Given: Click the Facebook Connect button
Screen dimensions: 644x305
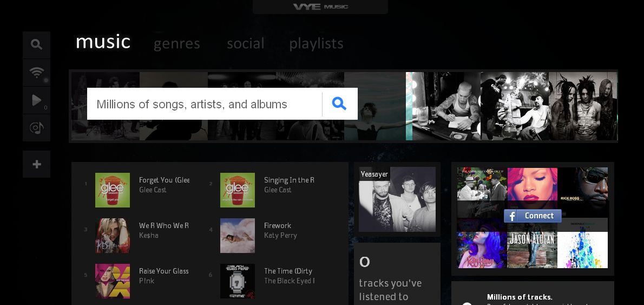Looking at the screenshot, I should (x=533, y=216).
